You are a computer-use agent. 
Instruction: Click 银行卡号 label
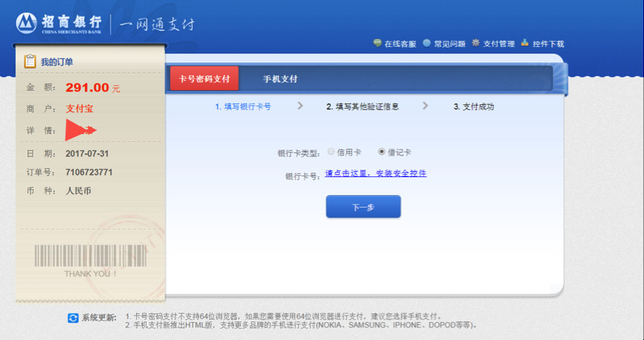pyautogui.click(x=303, y=176)
